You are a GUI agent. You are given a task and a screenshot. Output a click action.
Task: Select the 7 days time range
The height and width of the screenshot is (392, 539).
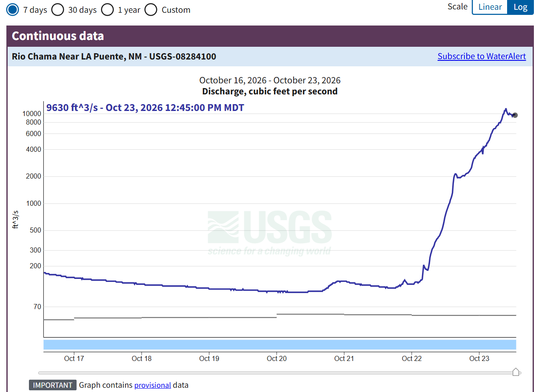(x=13, y=10)
